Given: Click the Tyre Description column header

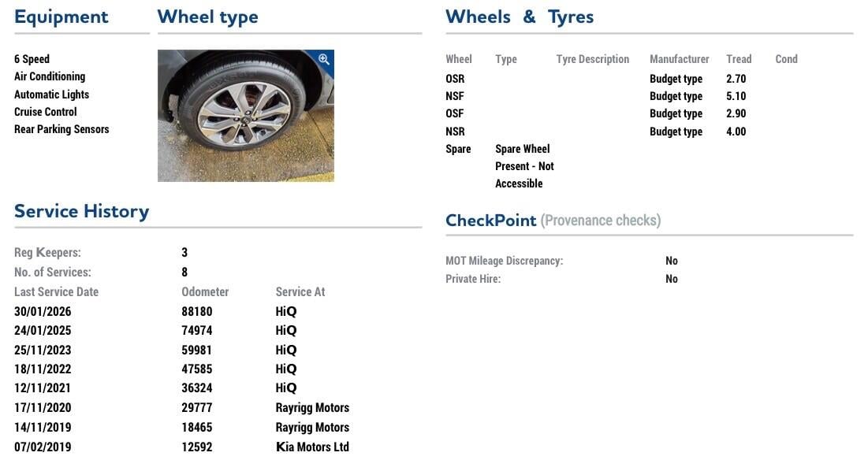Looking at the screenshot, I should coord(592,59).
